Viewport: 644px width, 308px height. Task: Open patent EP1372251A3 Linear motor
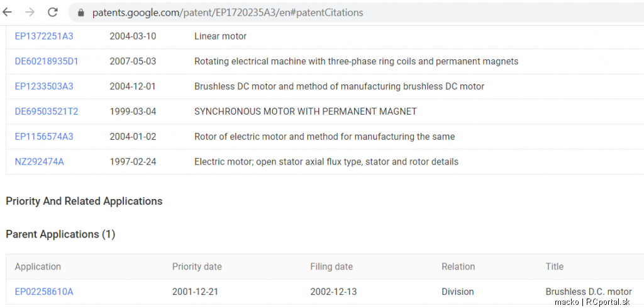click(x=44, y=36)
